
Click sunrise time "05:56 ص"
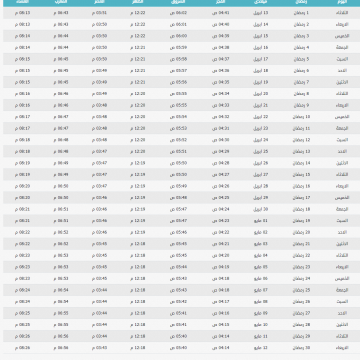[178, 82]
